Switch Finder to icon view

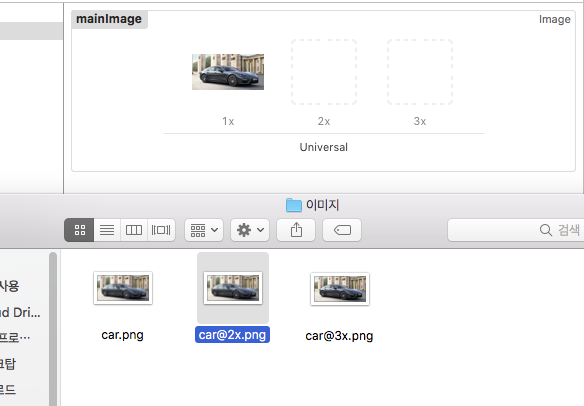[x=79, y=230]
